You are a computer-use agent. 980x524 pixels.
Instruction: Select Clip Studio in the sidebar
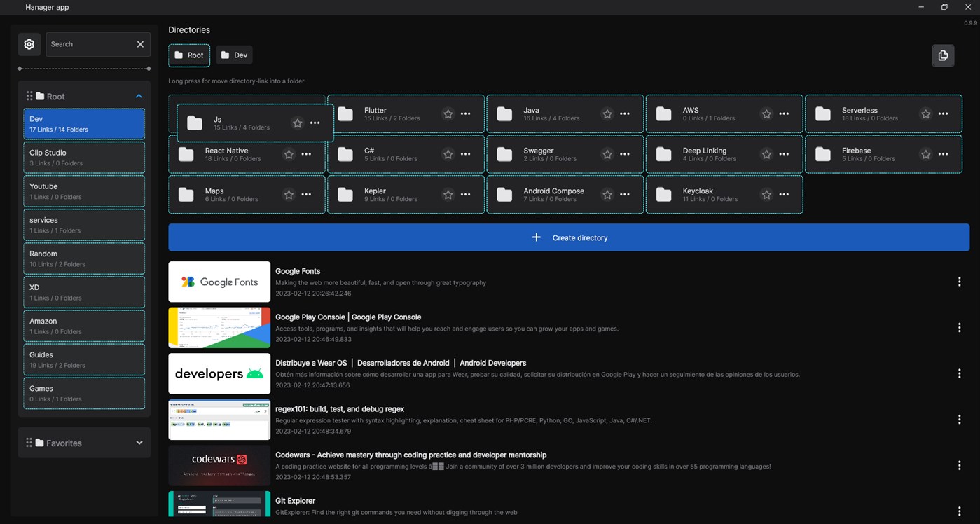(84, 158)
